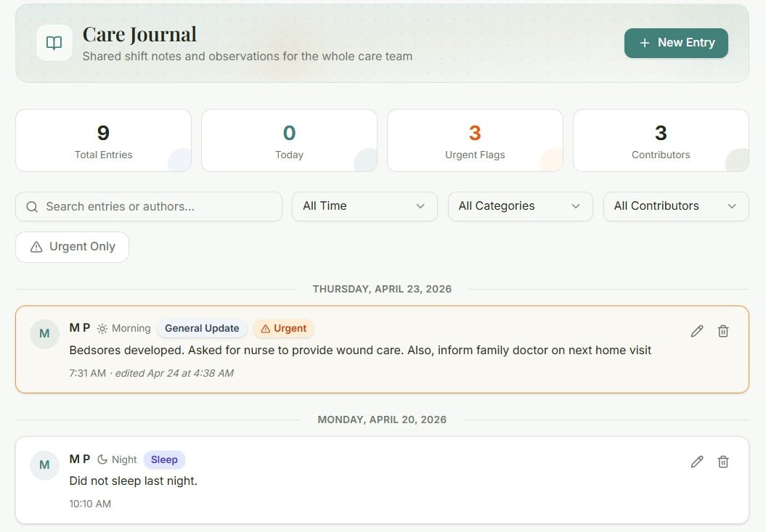
Task: Click the General Update category tag
Action: pos(202,328)
